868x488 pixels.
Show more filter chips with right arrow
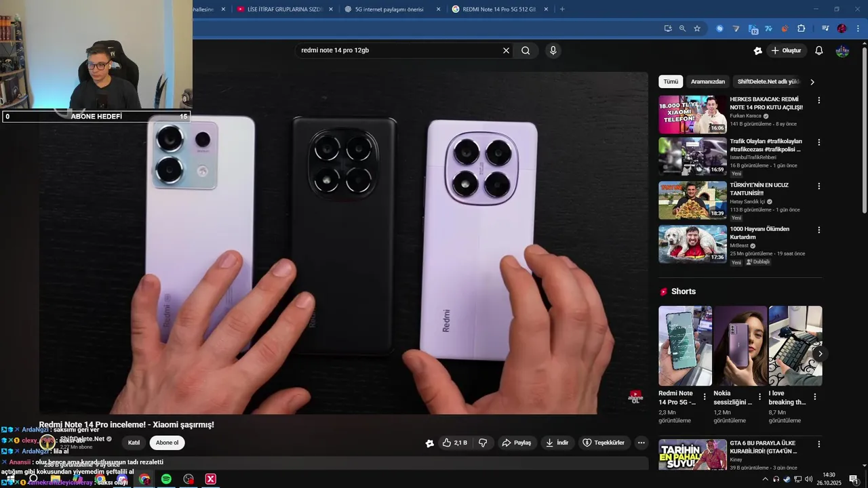[x=812, y=82]
